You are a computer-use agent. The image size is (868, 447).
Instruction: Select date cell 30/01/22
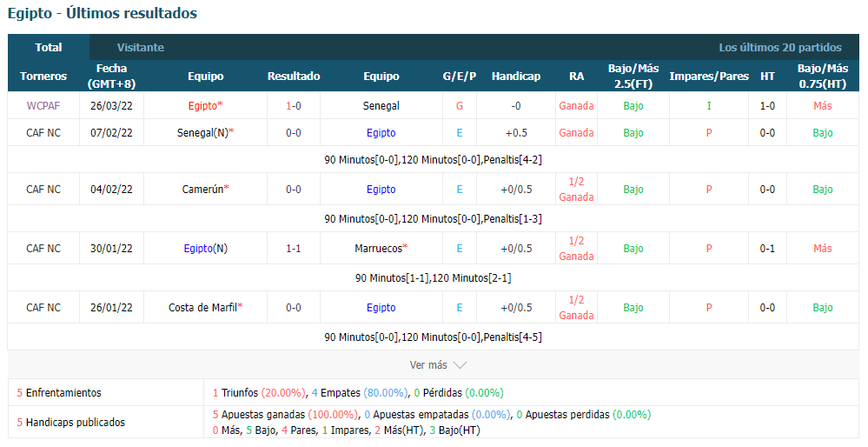click(111, 248)
